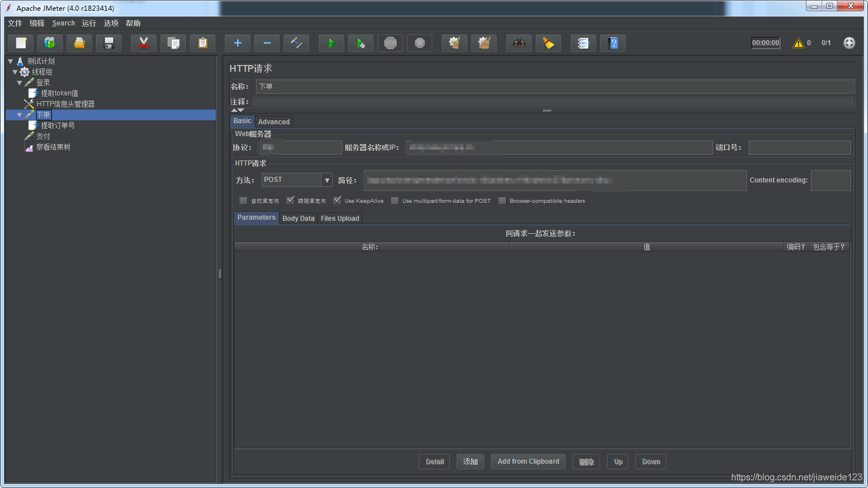The image size is (868, 488).
Task: Collapse the 测试计划 tree node
Action: 10,61
